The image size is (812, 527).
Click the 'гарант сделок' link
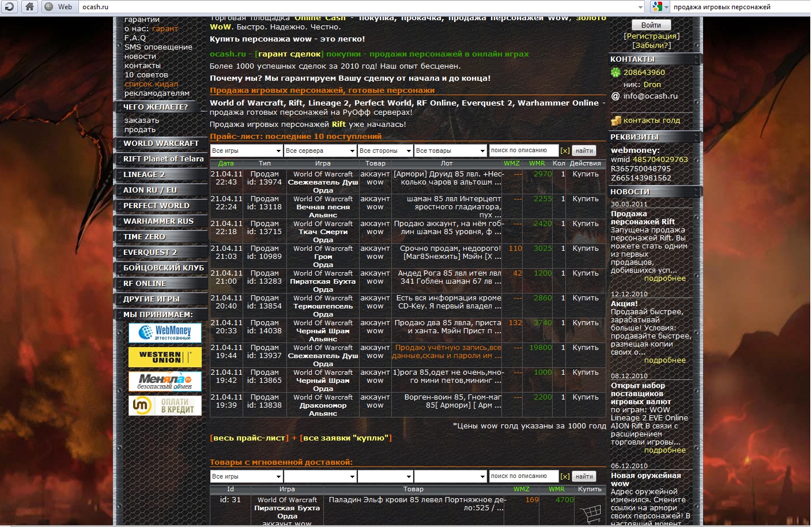pos(289,54)
